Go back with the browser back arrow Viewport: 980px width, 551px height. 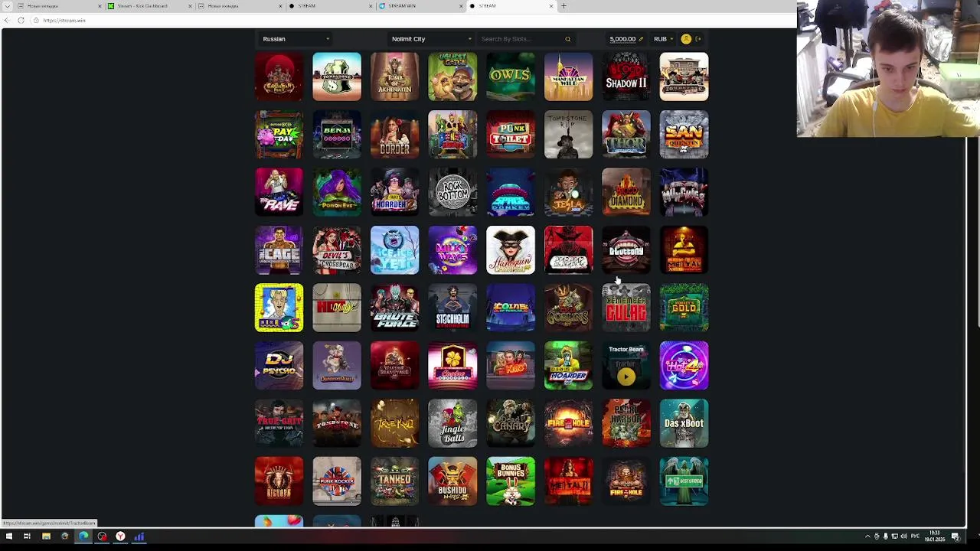point(6,21)
